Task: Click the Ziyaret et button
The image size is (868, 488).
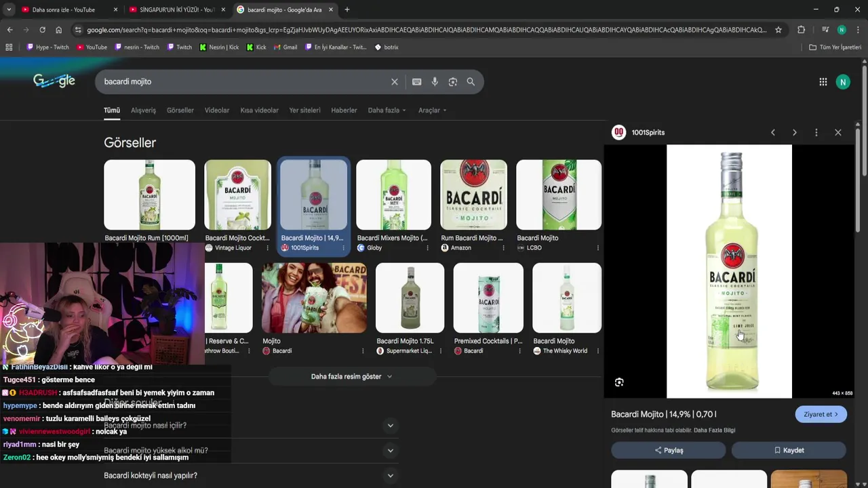Action: coord(821,414)
